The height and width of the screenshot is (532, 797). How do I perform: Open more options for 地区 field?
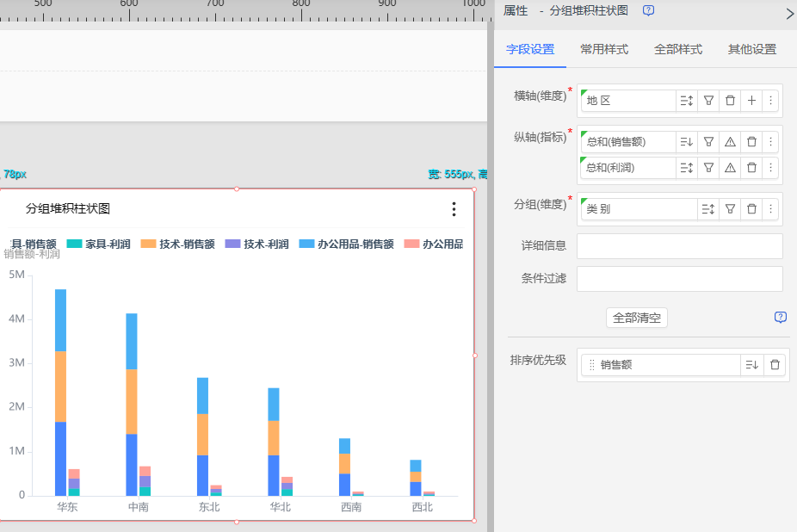pyautogui.click(x=770, y=101)
